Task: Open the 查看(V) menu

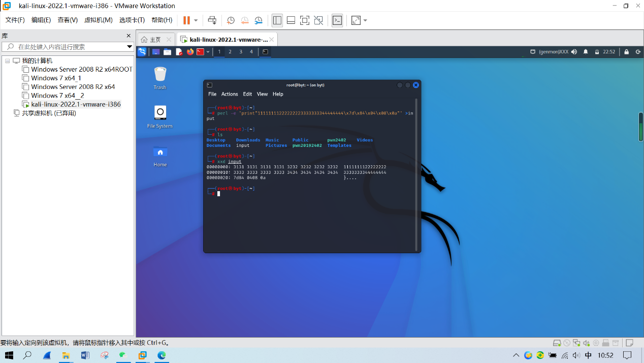Action: tap(68, 20)
